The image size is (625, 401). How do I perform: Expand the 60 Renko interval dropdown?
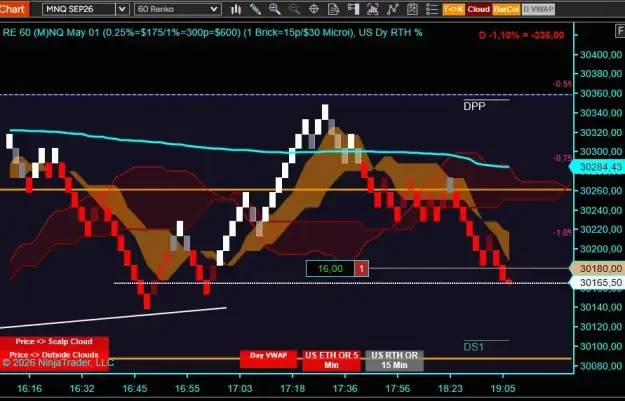(x=178, y=9)
